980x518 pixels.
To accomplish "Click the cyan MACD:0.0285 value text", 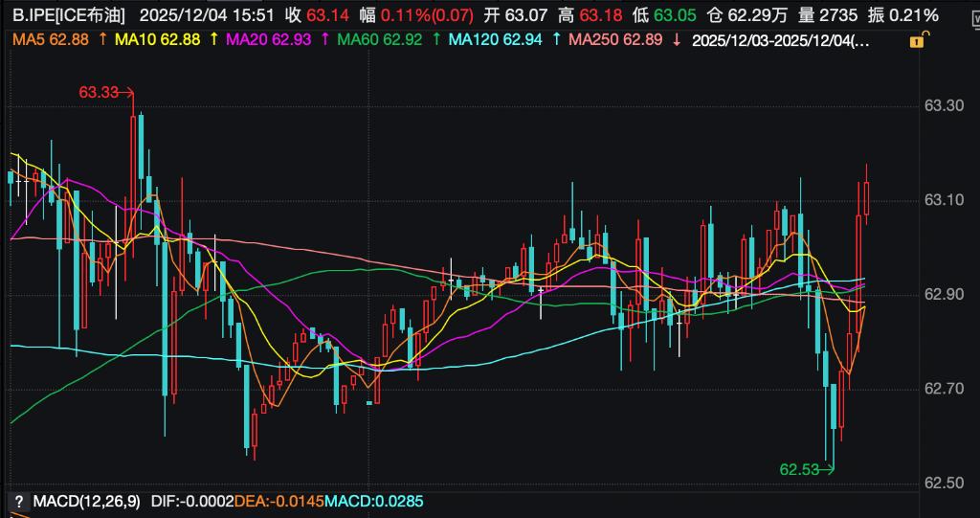I will click(x=373, y=501).
